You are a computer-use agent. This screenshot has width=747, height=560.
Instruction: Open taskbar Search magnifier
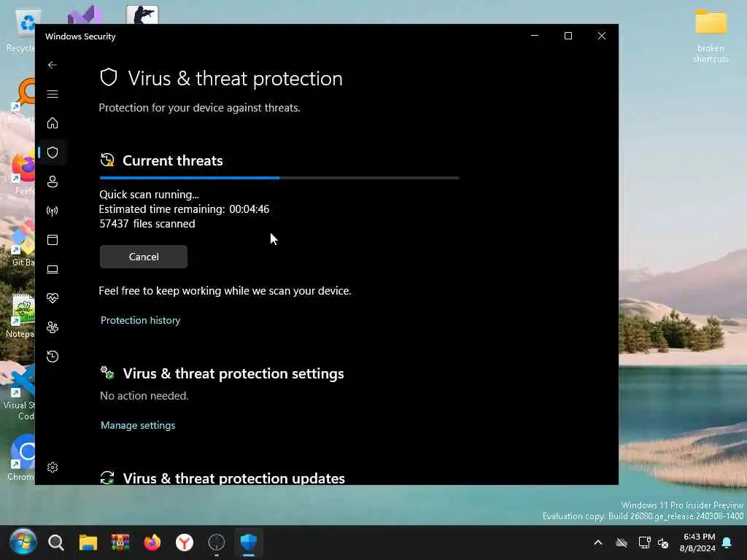(55, 542)
